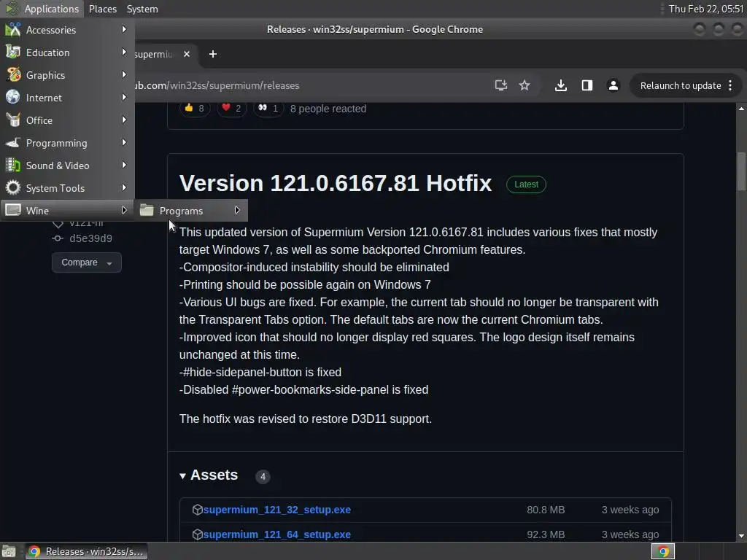This screenshot has height=560, width=747.
Task: Download supermium_121_64_setup.exe
Action: (x=276, y=534)
